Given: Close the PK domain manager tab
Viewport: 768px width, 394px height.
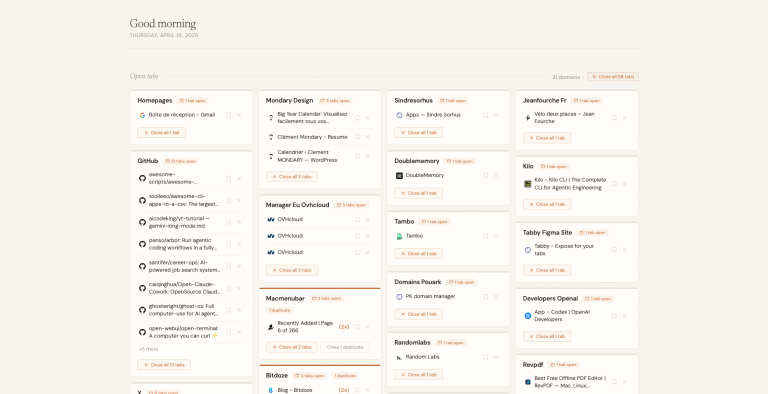Looking at the screenshot, I should pyautogui.click(x=496, y=296).
